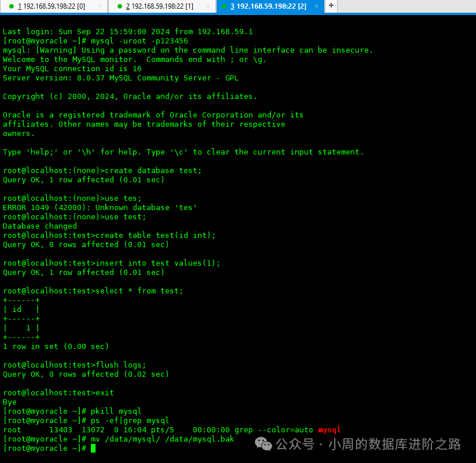Viewport: 476px width, 463px height.
Task: Close session tab 1 [0]
Action: pyautogui.click(x=100, y=6)
